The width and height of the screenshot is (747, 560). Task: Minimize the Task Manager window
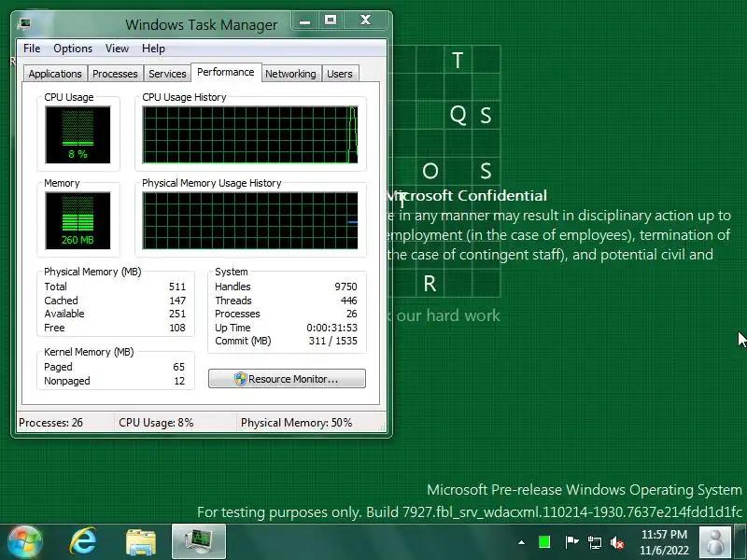[305, 21]
